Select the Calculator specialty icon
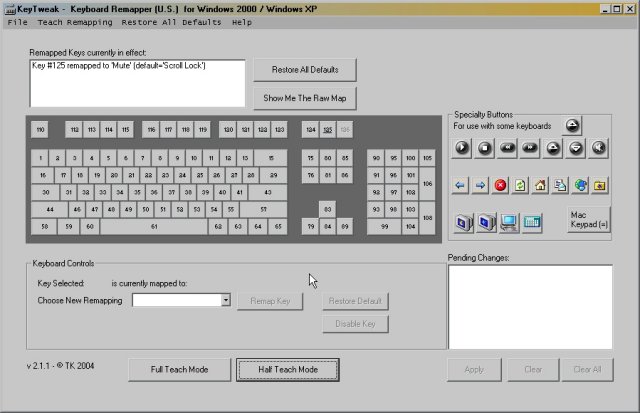Image resolution: width=640 pixels, height=413 pixels. pos(532,222)
